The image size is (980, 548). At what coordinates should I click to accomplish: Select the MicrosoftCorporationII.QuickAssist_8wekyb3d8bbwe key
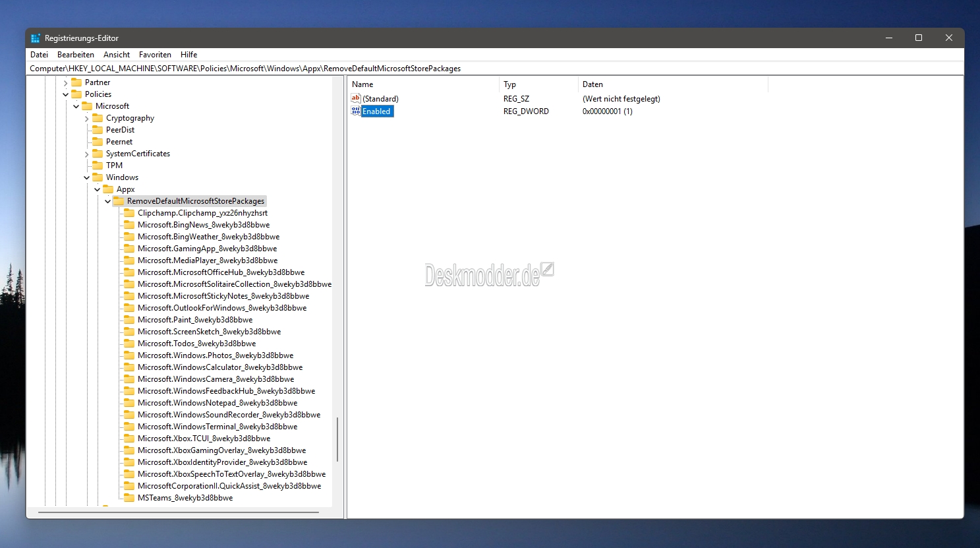point(229,486)
